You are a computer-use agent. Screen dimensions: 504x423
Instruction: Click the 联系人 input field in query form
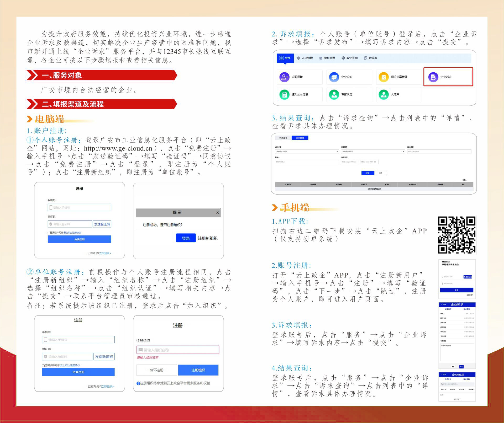[307, 162]
